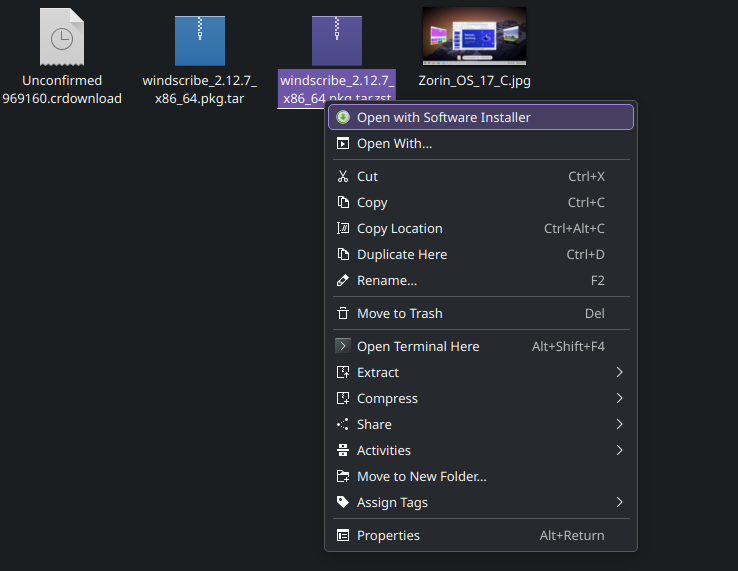The height and width of the screenshot is (571, 738).
Task: Click the windscribe_2.12.7_x86_64.pkg.tar file name
Action: pos(200,89)
